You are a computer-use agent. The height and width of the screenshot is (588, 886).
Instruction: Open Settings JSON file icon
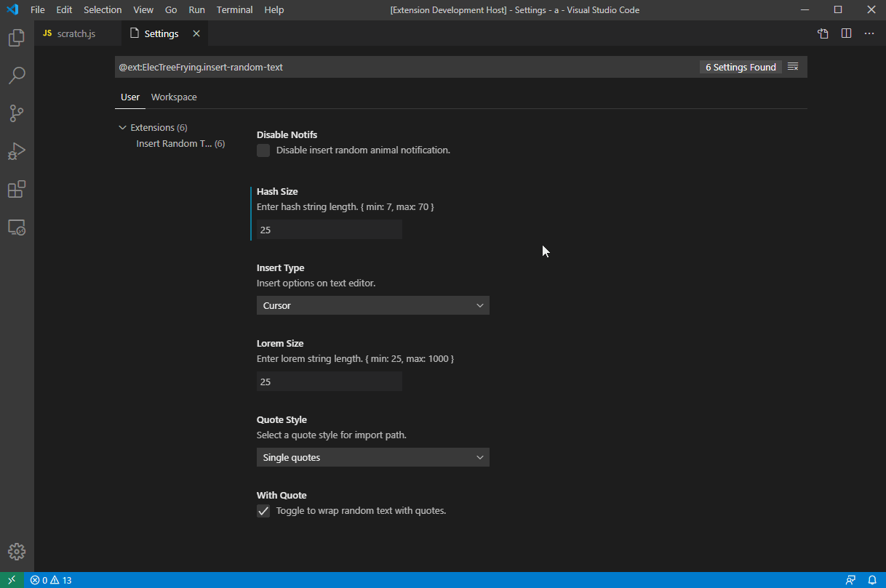pyautogui.click(x=823, y=33)
